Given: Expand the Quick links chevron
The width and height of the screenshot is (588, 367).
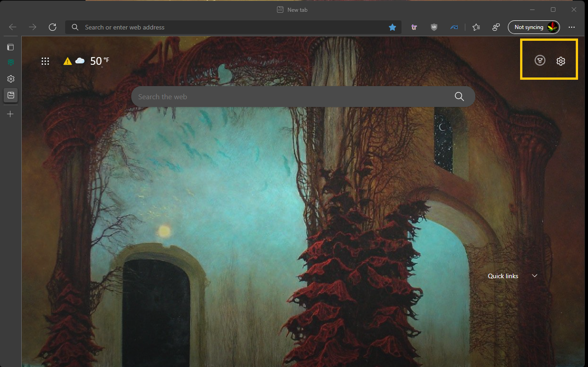Looking at the screenshot, I should point(535,275).
